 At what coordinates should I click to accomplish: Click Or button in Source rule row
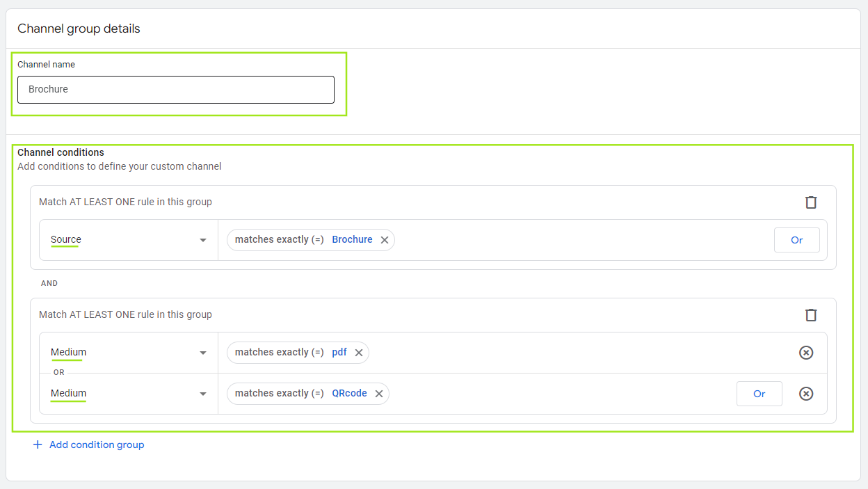pos(797,240)
